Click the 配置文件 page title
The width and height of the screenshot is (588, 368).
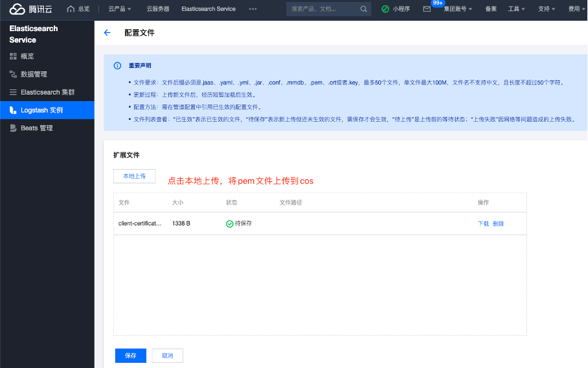[139, 32]
